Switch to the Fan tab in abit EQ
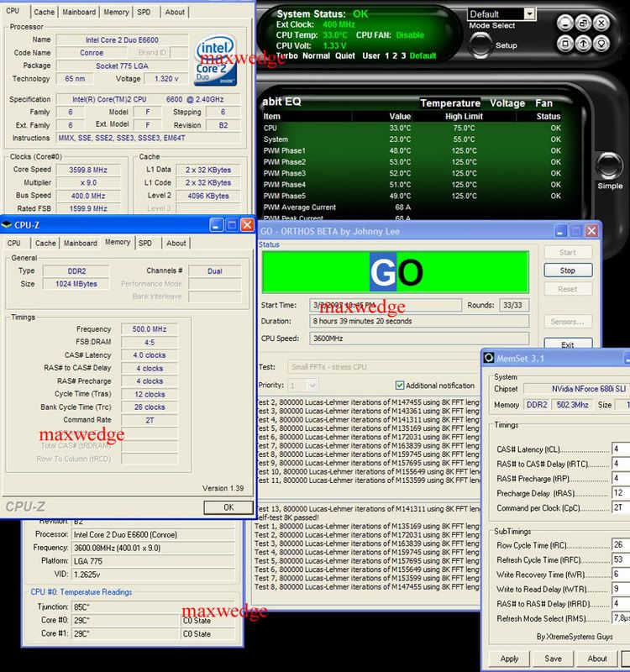630x672 pixels. click(x=543, y=103)
